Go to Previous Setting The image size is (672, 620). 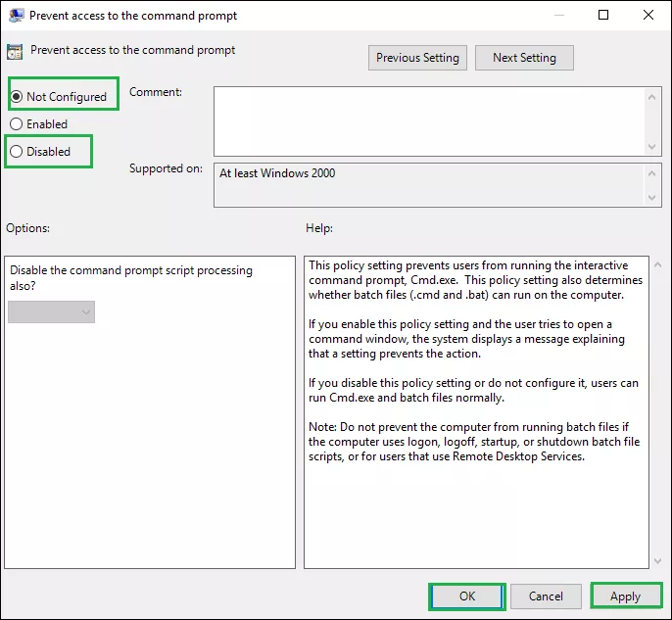(417, 58)
